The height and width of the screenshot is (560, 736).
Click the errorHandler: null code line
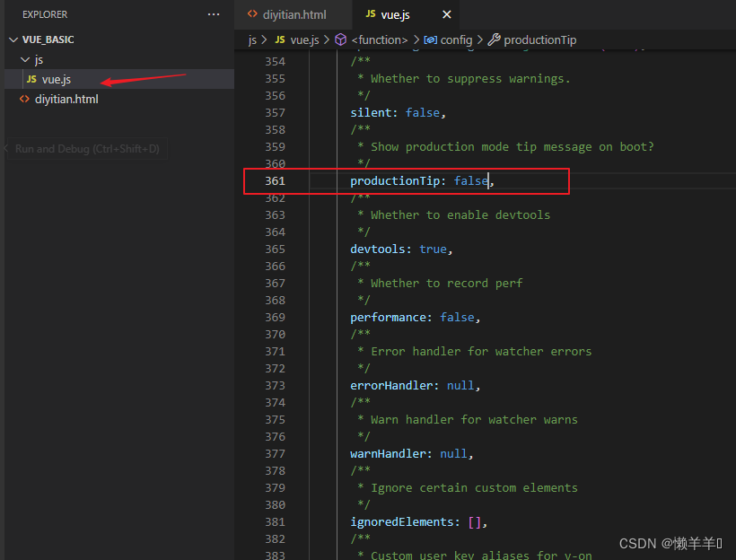point(415,385)
